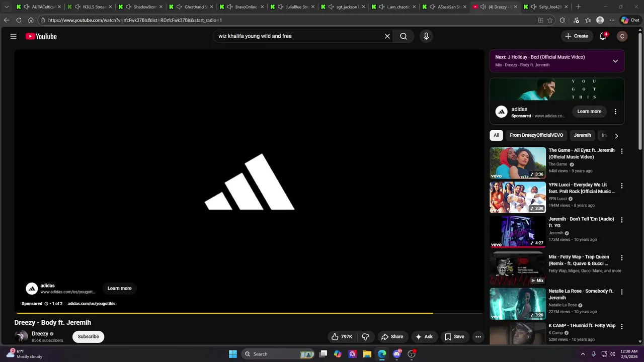Open YFN Lucci Everyday We Lit thumbnail
The image size is (644, 362).
click(518, 197)
